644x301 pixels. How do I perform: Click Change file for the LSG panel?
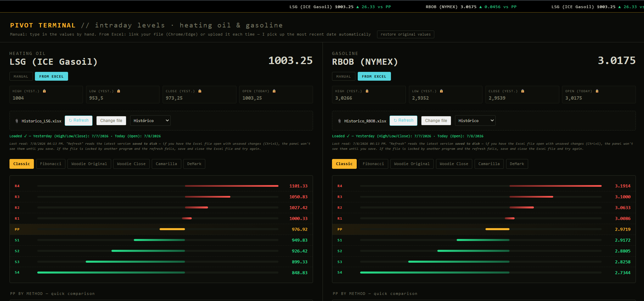111,121
